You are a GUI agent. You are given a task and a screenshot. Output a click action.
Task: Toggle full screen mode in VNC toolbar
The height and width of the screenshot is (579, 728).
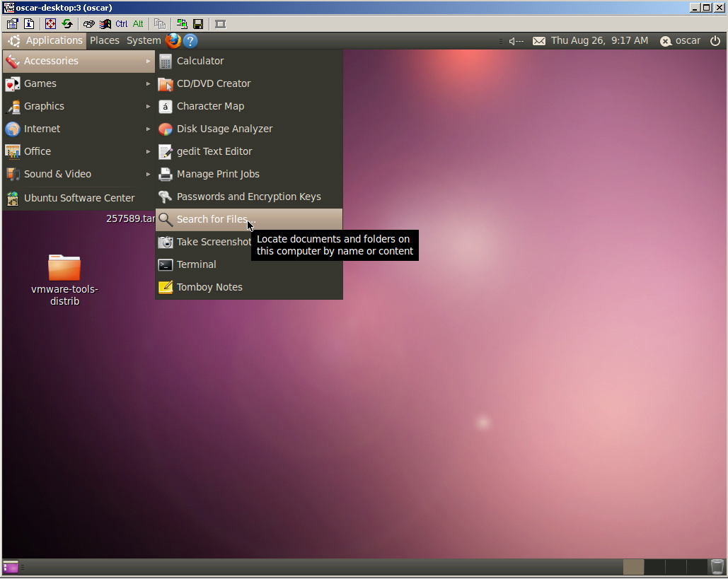tap(50, 24)
